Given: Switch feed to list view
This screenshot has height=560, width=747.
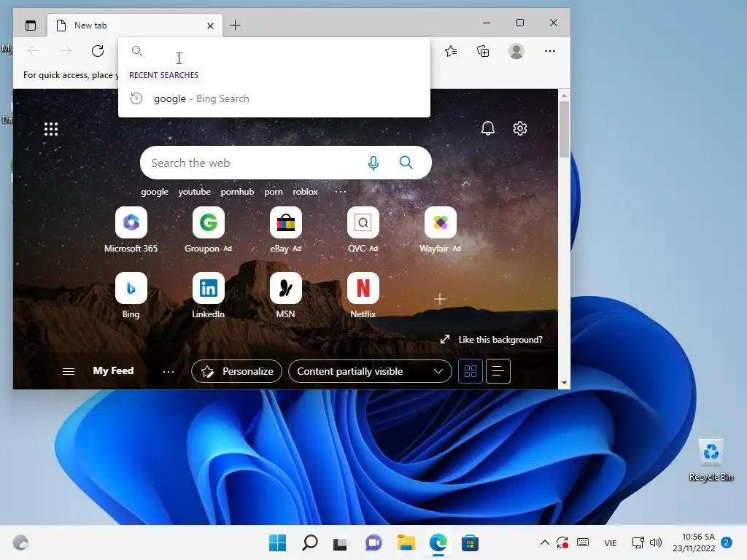Looking at the screenshot, I should pyautogui.click(x=498, y=371).
